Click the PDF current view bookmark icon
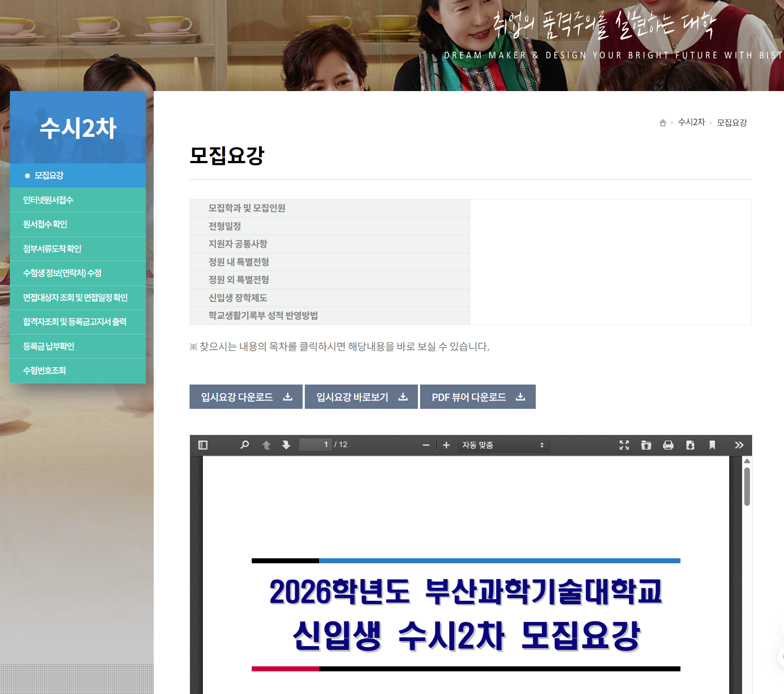This screenshot has height=694, width=784. [712, 445]
